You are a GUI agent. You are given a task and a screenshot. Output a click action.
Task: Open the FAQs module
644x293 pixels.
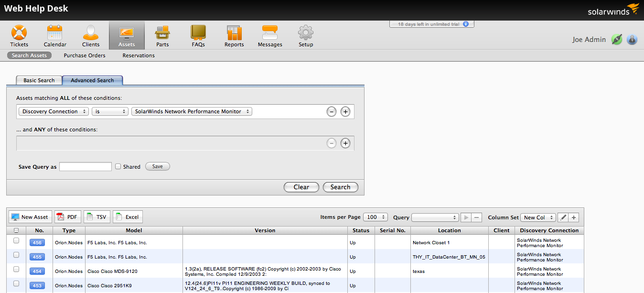tap(198, 36)
